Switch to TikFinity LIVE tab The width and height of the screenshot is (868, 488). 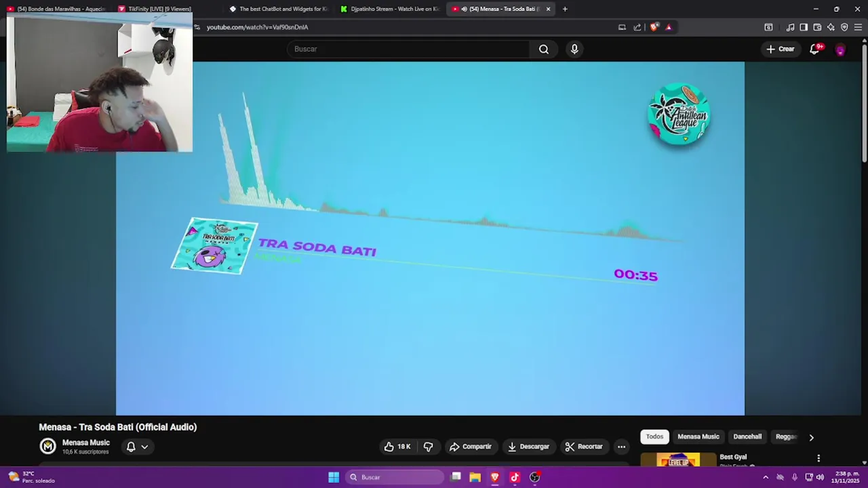(x=155, y=9)
